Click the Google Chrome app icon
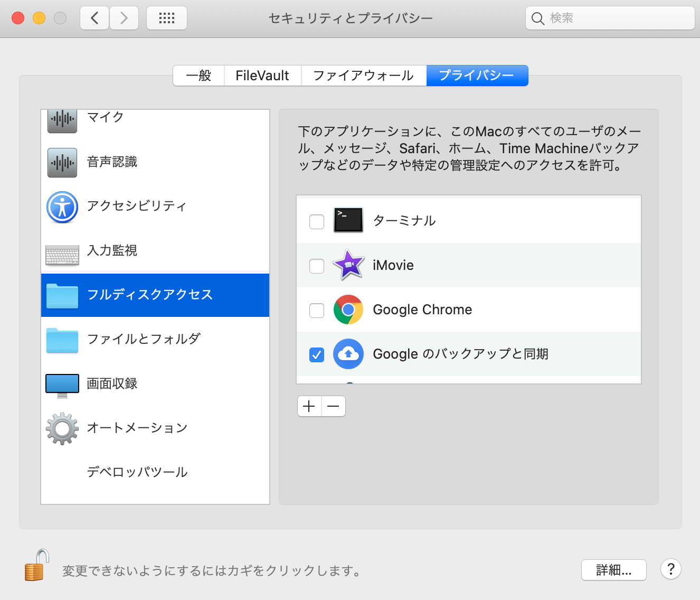Image resolution: width=700 pixels, height=600 pixels. pyautogui.click(x=348, y=310)
